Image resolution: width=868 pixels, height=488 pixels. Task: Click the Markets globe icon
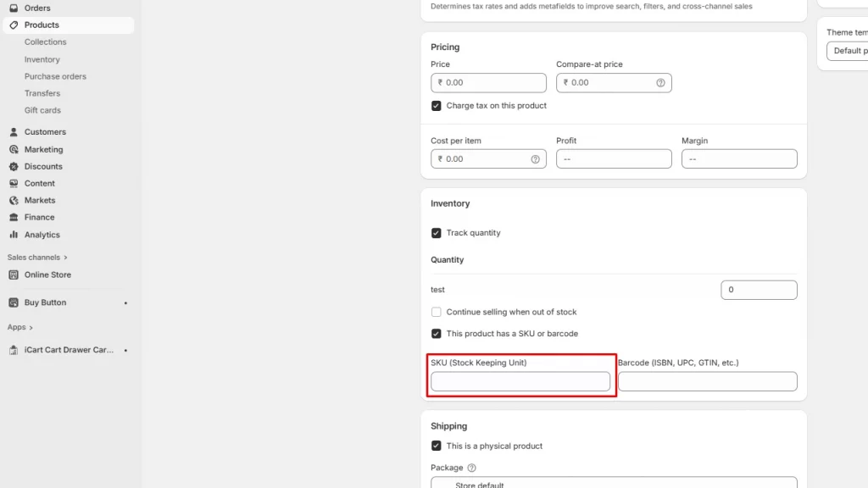(14, 200)
